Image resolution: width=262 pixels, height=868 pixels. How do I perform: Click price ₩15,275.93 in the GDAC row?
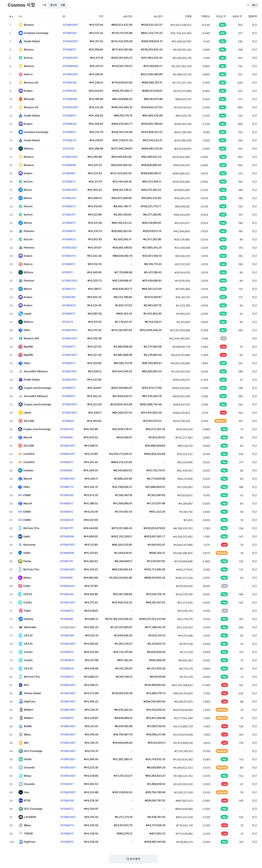91,553
